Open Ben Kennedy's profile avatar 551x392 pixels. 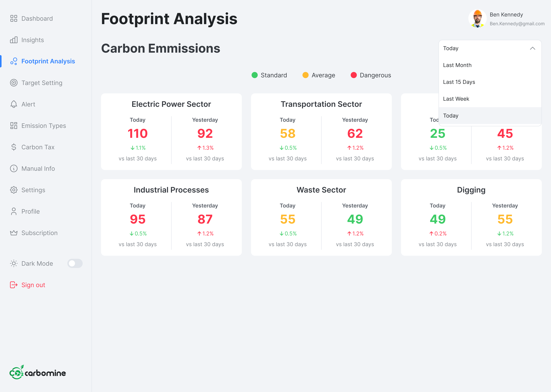477,19
